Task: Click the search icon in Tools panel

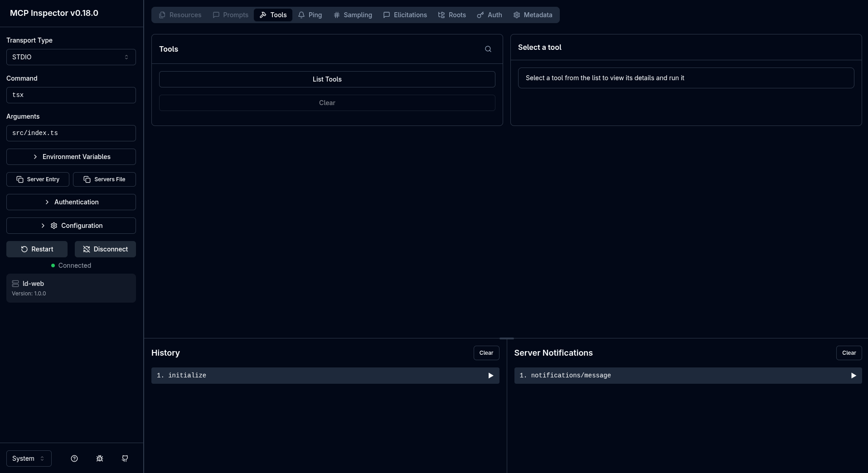Action: pos(488,49)
